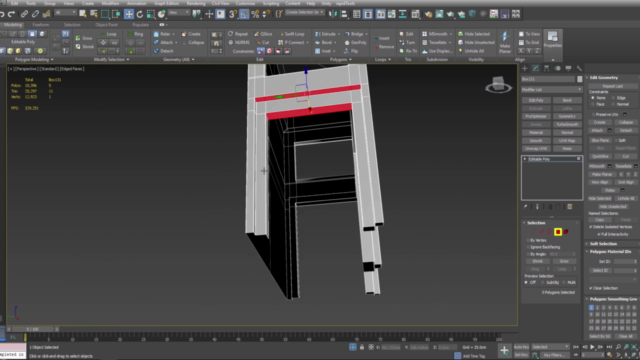The height and width of the screenshot is (360, 640).
Task: Activate the Select and Rotate tool
Action: [140, 14]
